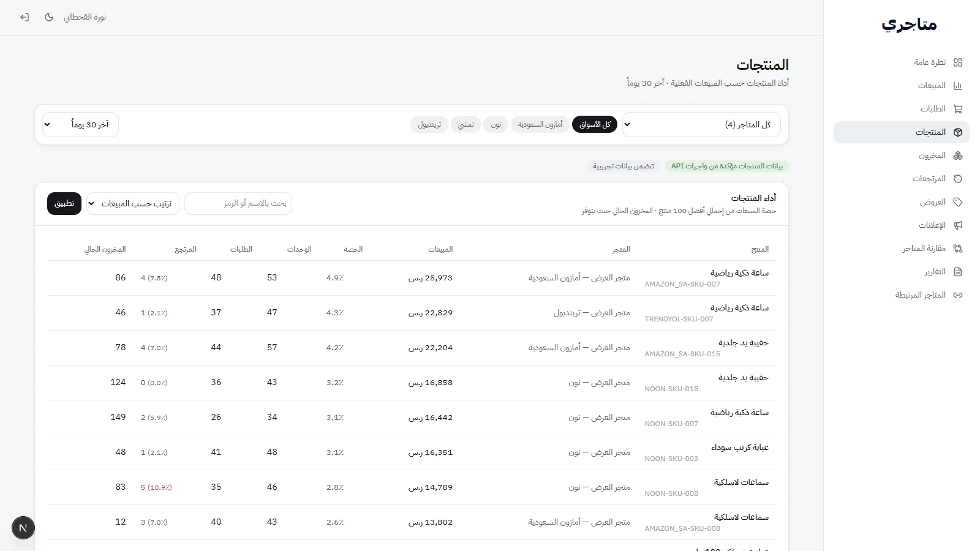Click the linked stores chain icon

point(958,295)
